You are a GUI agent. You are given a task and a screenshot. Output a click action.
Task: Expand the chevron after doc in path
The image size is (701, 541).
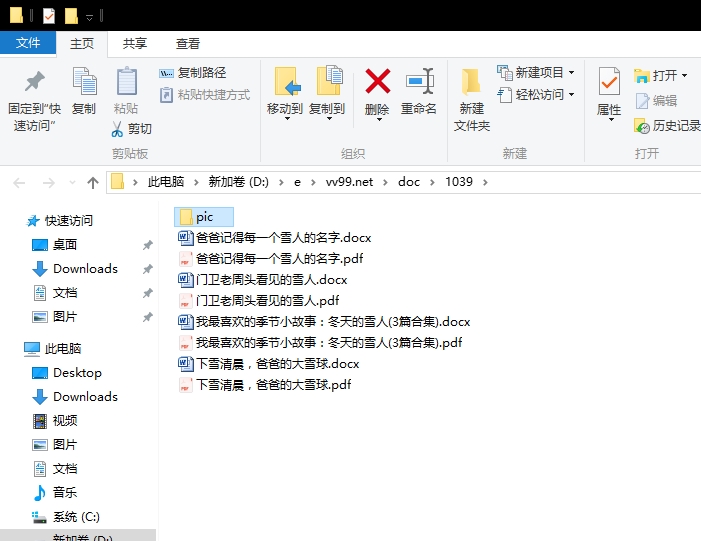tap(432, 182)
